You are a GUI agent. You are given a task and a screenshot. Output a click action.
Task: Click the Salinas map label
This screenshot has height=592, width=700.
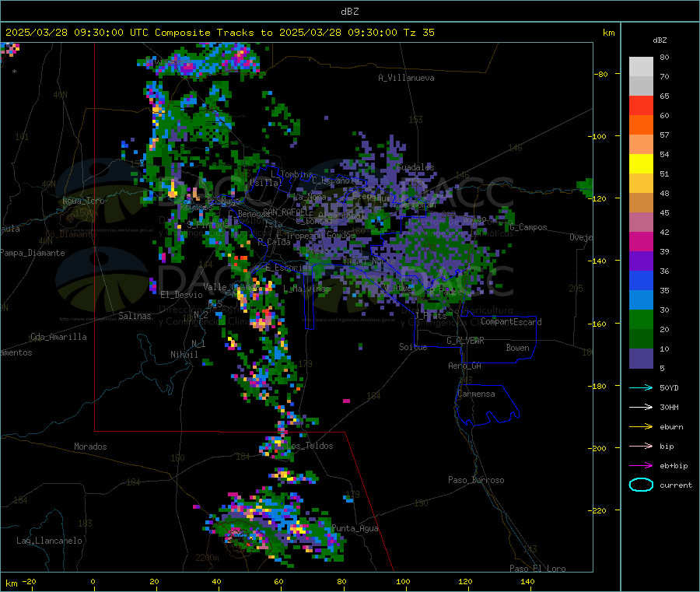pyautogui.click(x=135, y=316)
